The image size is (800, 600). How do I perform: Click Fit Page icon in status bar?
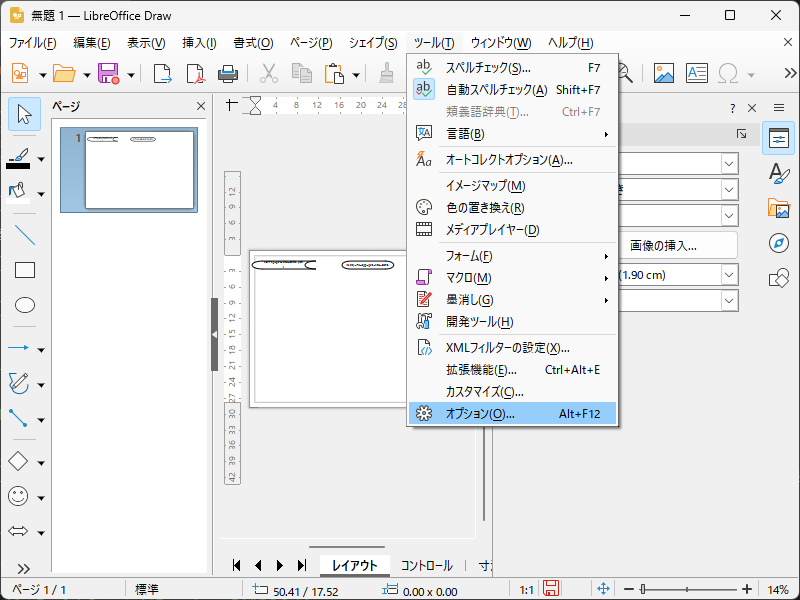tap(603, 589)
